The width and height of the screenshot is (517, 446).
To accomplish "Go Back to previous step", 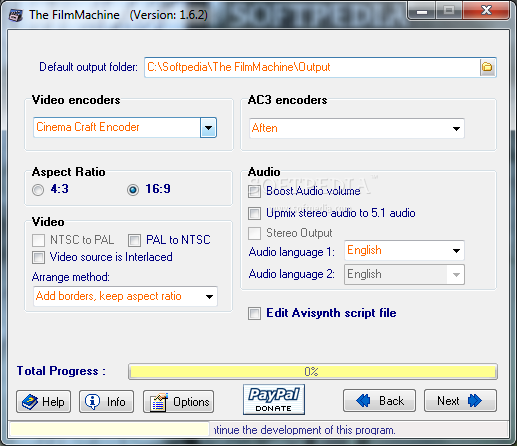I will pyautogui.click(x=379, y=401).
